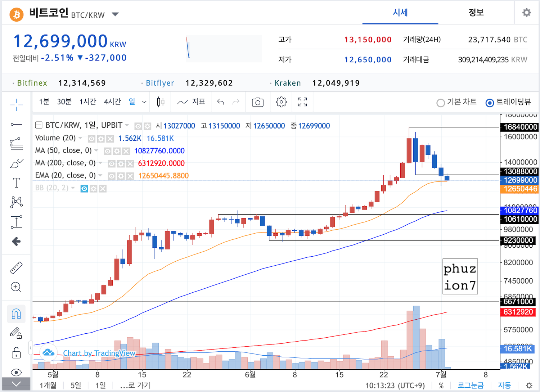This screenshot has height=392, width=540.
Task: Select the brush drawing tool
Action: point(16,163)
